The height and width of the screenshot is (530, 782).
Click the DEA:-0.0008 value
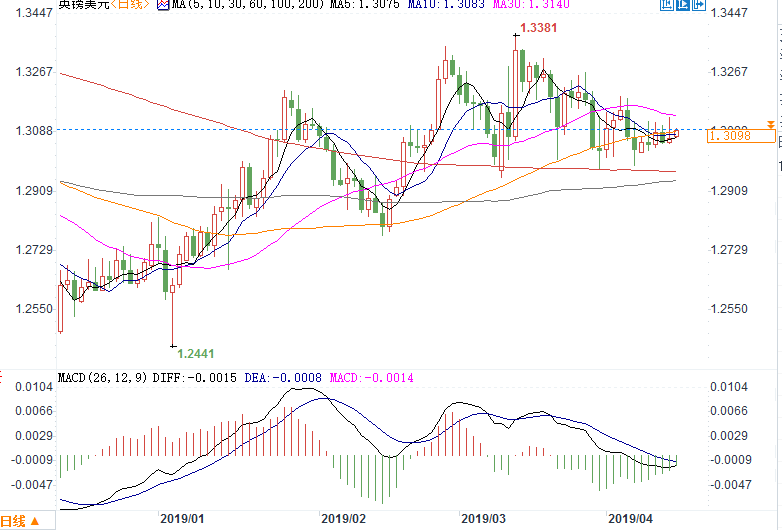283,378
